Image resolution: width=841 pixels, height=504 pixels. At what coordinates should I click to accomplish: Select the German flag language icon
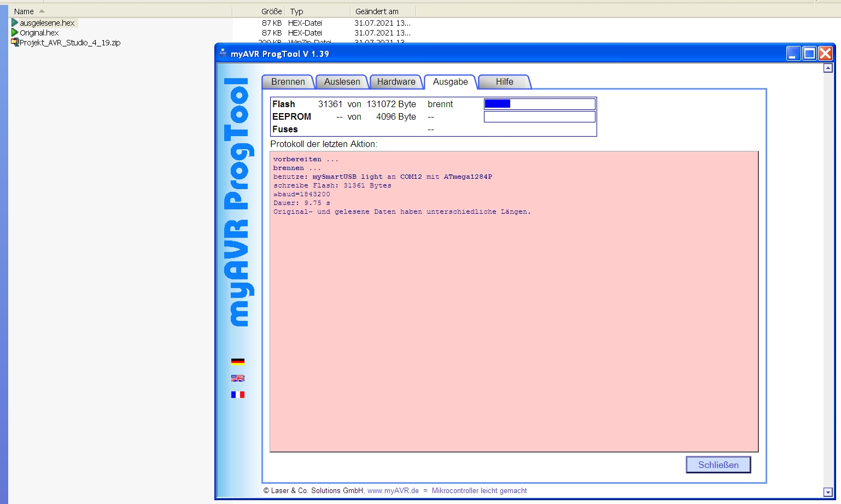coord(238,361)
